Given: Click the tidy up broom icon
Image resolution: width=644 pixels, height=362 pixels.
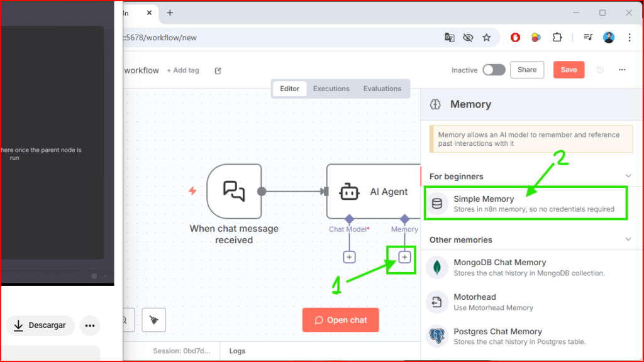Looking at the screenshot, I should click(153, 319).
